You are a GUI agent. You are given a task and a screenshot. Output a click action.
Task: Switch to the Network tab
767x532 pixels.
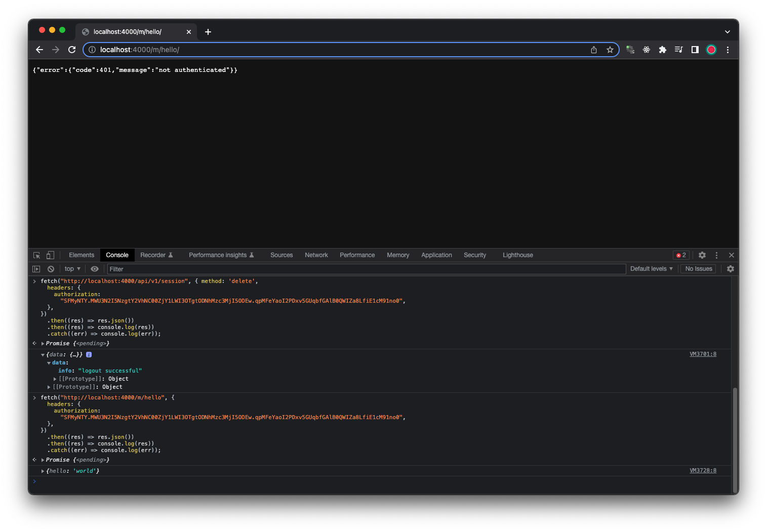(316, 255)
